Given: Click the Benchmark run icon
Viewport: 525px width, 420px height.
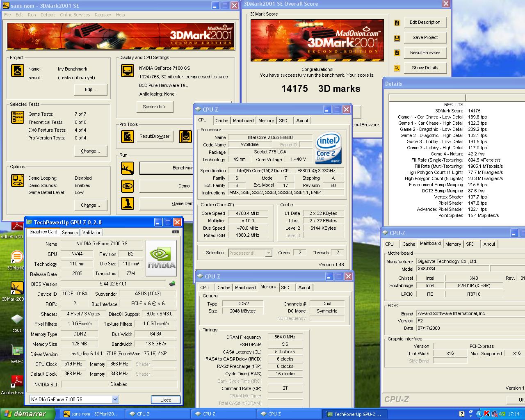Looking at the screenshot, I should [128, 168].
